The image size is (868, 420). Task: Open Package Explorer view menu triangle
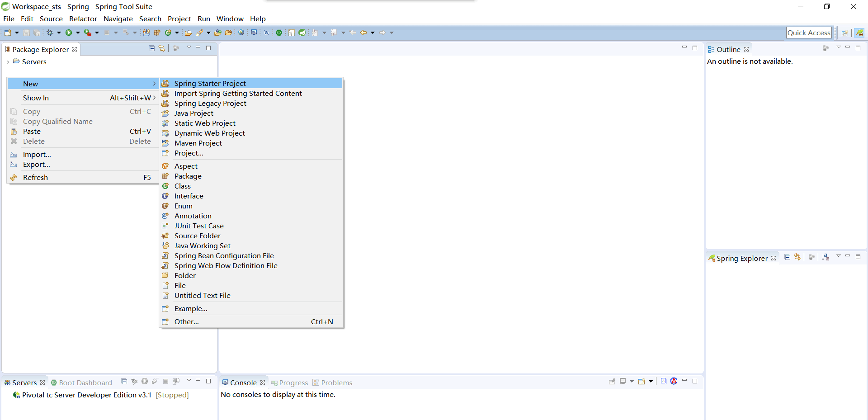click(x=189, y=47)
